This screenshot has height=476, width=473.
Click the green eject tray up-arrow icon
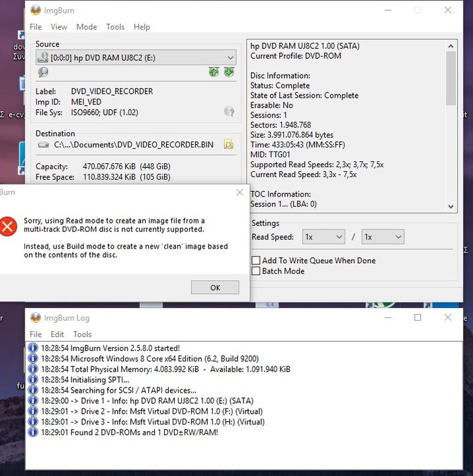(x=214, y=72)
